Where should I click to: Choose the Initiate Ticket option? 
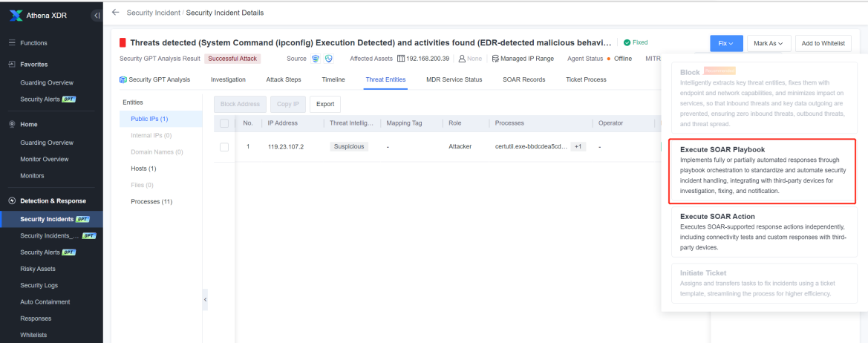pyautogui.click(x=764, y=284)
